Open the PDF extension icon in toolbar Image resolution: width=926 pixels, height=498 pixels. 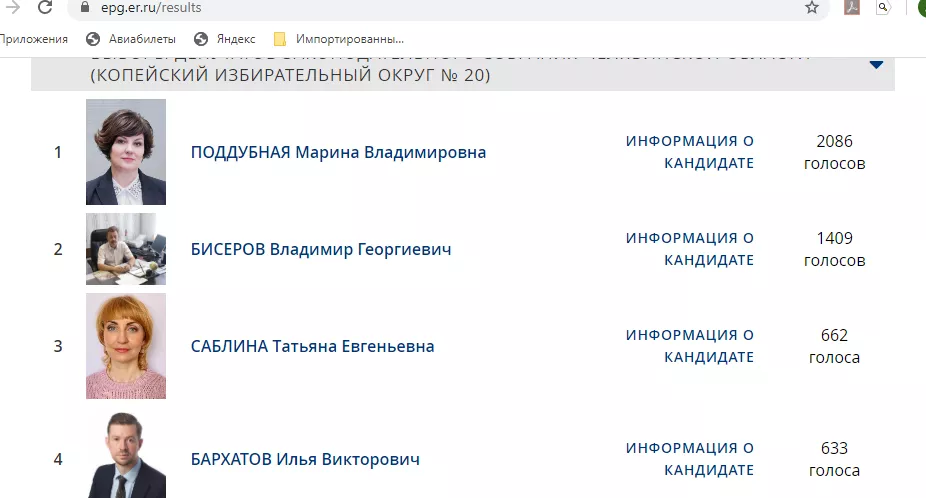tap(852, 8)
